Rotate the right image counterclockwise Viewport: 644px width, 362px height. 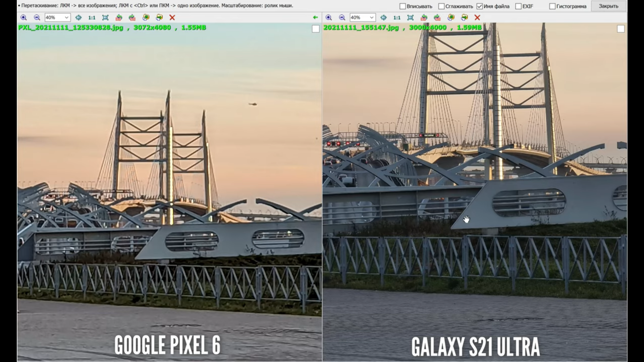tap(424, 17)
